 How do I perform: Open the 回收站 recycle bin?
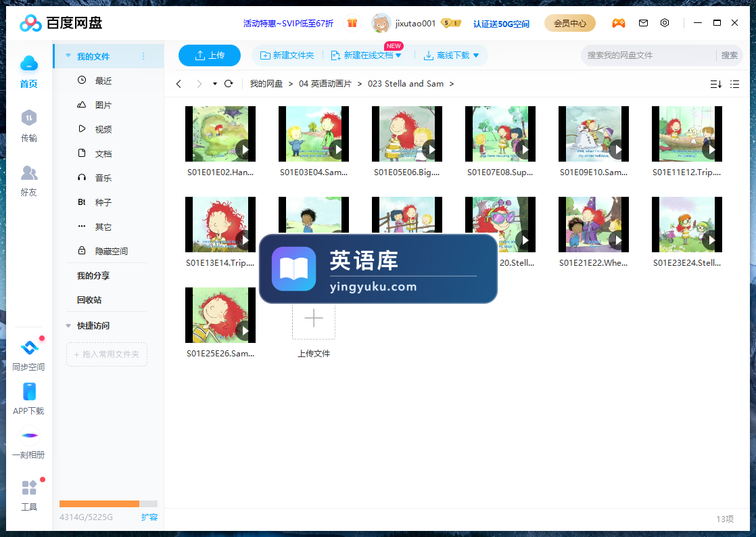pos(89,300)
